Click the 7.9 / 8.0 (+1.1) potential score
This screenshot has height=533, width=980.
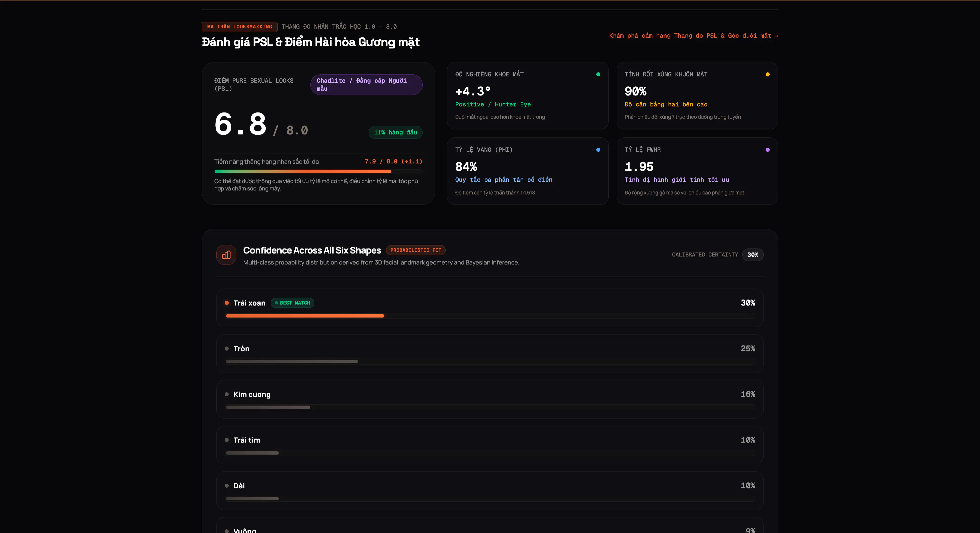click(x=393, y=161)
